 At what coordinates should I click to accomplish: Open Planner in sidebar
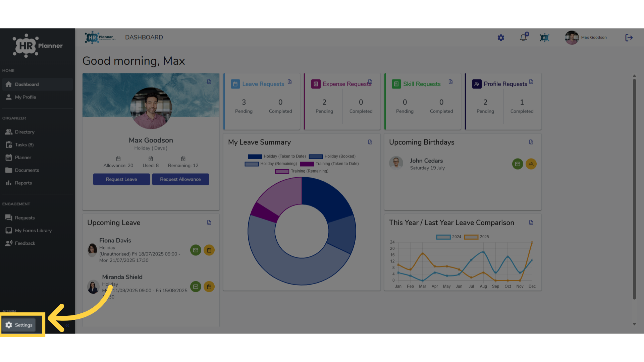pyautogui.click(x=37, y=157)
